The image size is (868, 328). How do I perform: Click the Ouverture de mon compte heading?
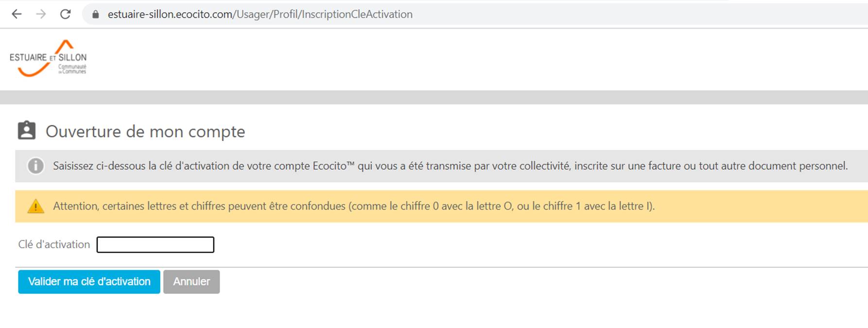[145, 131]
